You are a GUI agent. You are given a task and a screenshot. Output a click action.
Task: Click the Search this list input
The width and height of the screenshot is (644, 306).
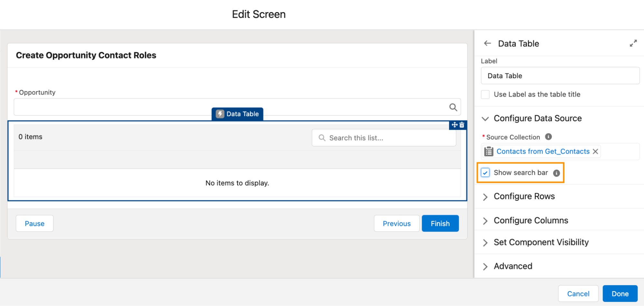click(x=384, y=138)
